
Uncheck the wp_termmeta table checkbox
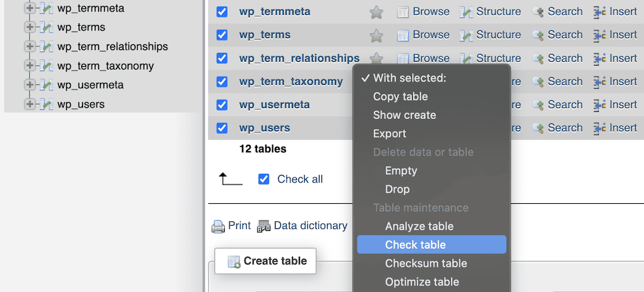[222, 12]
